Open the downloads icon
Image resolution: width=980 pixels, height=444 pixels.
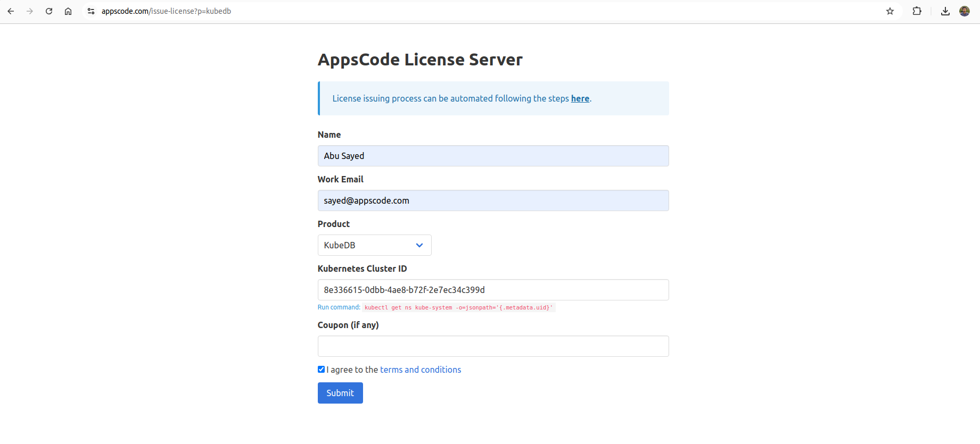pos(945,11)
